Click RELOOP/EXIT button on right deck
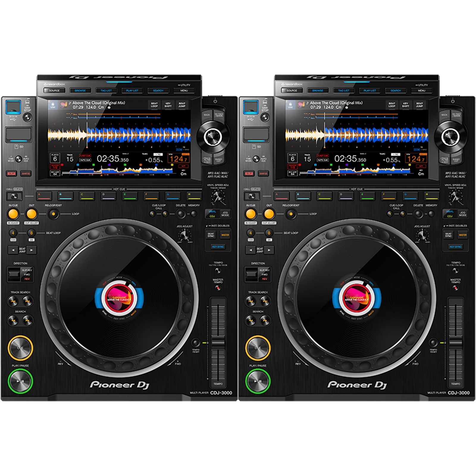Screen dimensions: 476x476 point(291,214)
